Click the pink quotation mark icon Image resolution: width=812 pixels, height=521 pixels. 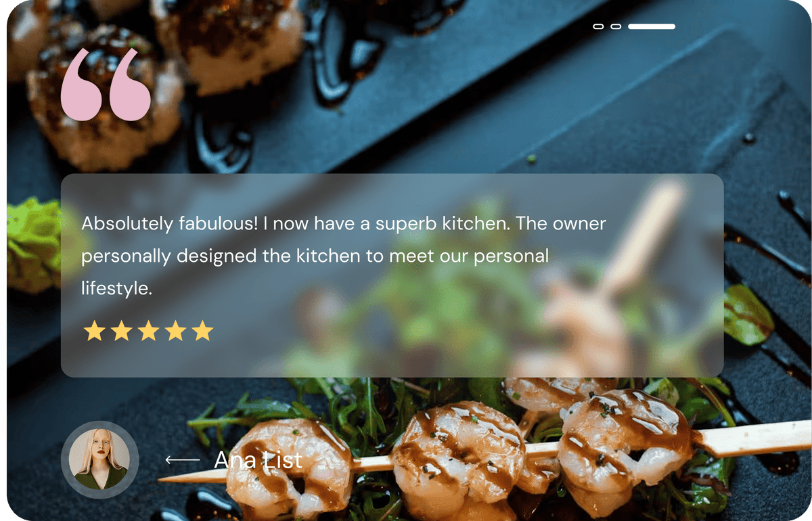pos(106,85)
